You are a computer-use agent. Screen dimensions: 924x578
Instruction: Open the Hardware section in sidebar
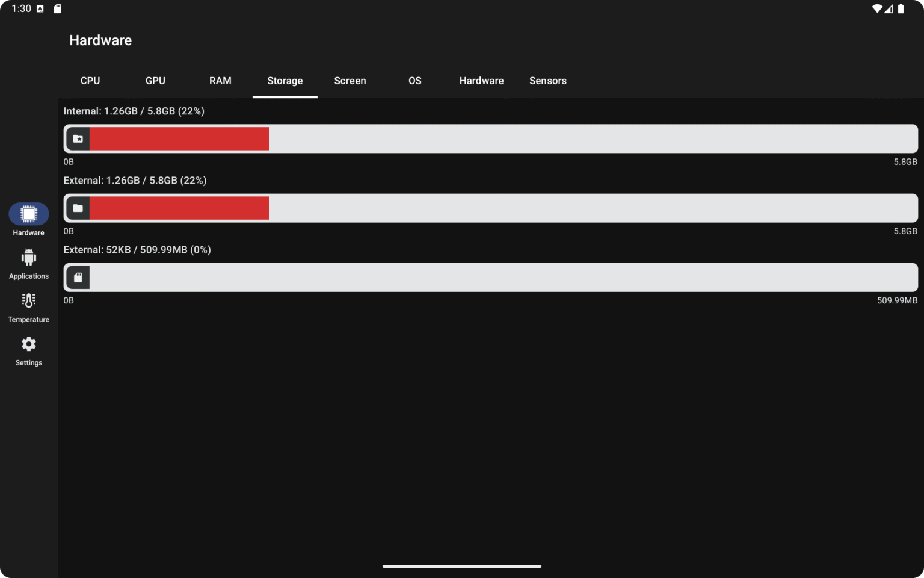28,218
